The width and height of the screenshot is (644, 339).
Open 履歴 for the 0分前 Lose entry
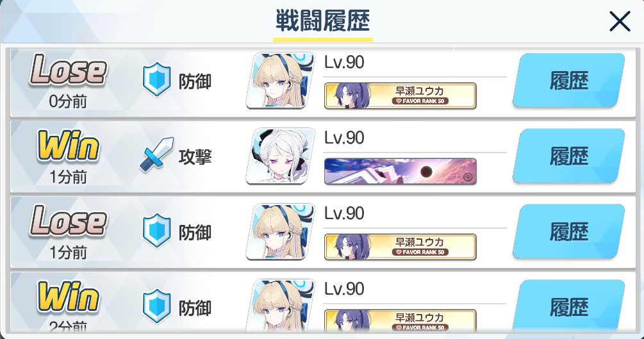click(569, 81)
